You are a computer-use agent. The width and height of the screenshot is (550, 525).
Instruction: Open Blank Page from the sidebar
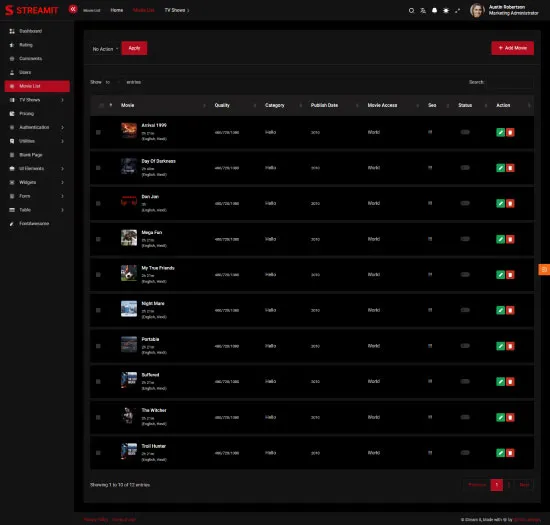tap(37, 155)
